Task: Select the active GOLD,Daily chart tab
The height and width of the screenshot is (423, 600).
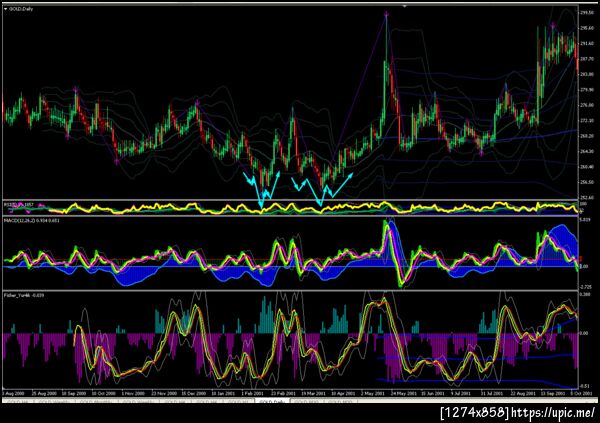Action: click(x=272, y=402)
